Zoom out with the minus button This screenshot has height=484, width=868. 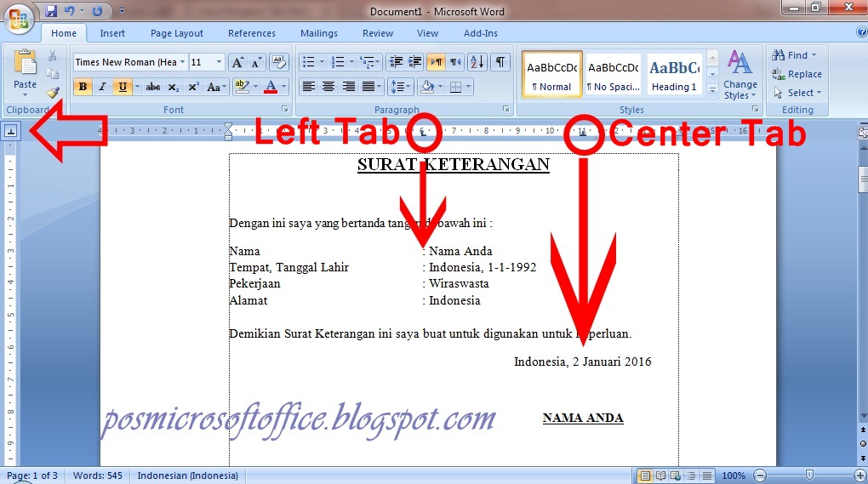pos(761,475)
